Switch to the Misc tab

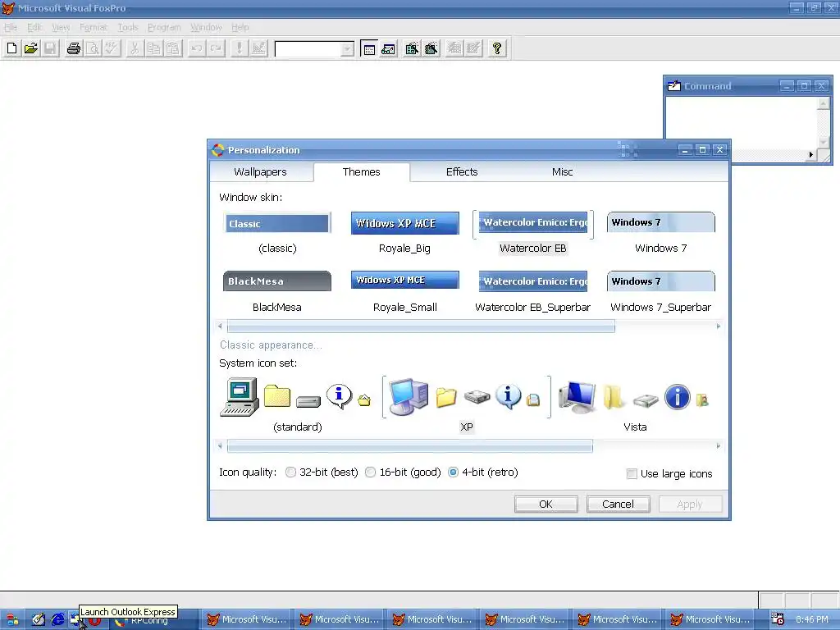pyautogui.click(x=563, y=172)
